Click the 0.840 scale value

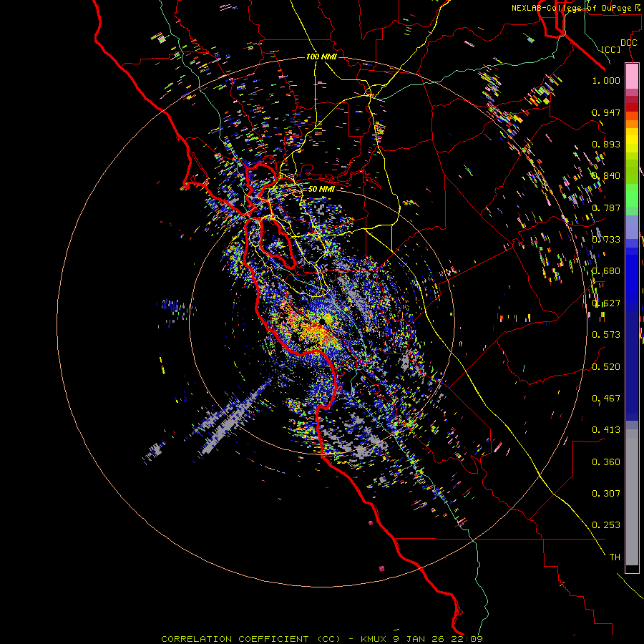pyautogui.click(x=606, y=176)
